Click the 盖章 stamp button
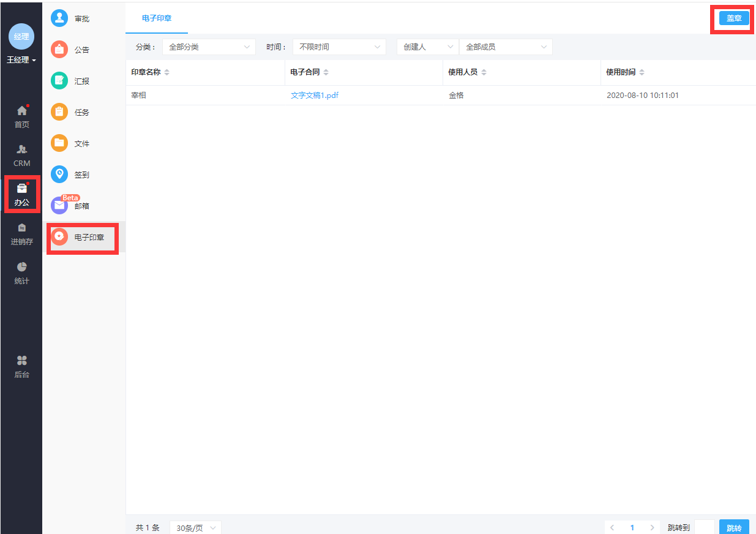This screenshot has height=534, width=756. point(734,18)
